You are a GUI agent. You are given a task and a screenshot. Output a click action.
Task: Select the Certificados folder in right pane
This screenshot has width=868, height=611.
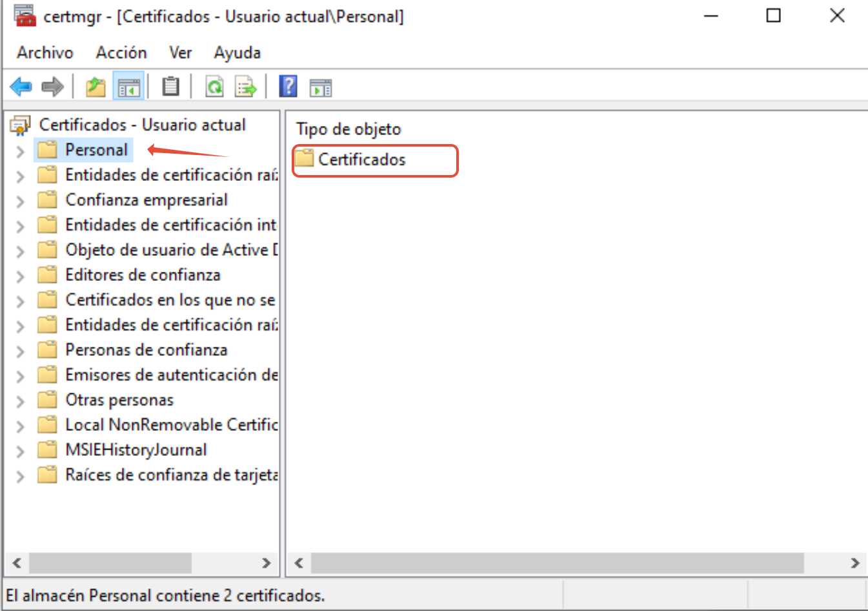click(361, 160)
